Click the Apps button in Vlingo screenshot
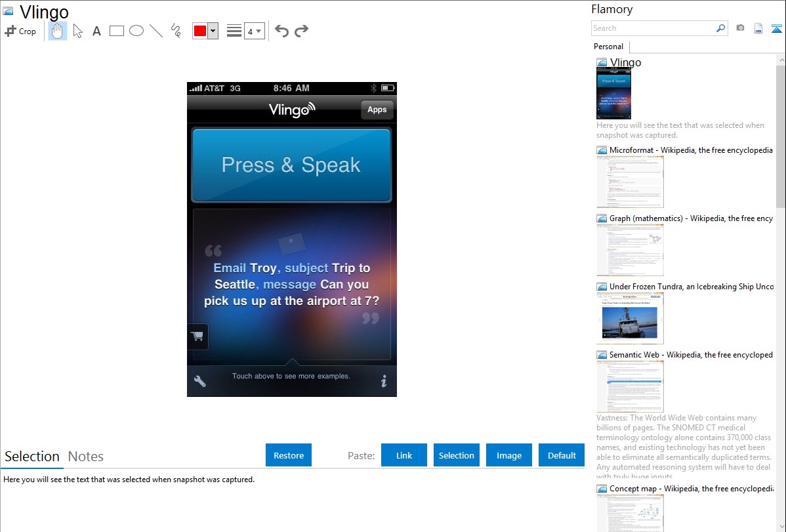 [377, 110]
